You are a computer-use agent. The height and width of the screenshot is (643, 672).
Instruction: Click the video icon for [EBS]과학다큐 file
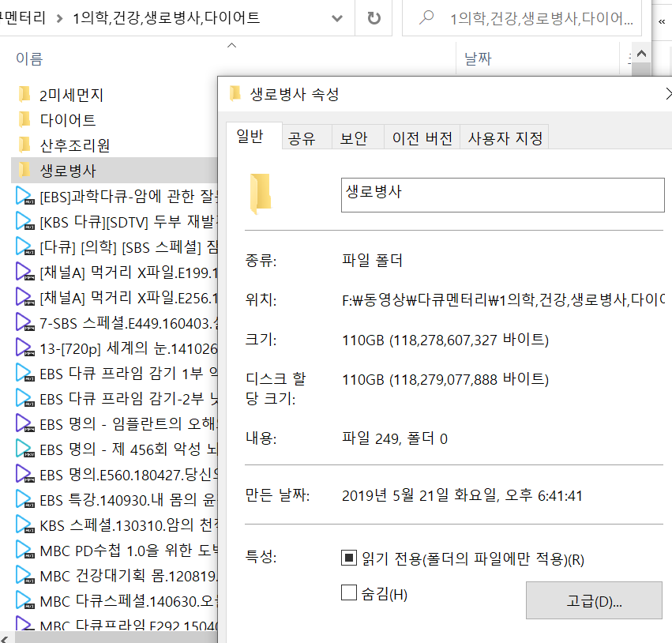[x=24, y=195]
